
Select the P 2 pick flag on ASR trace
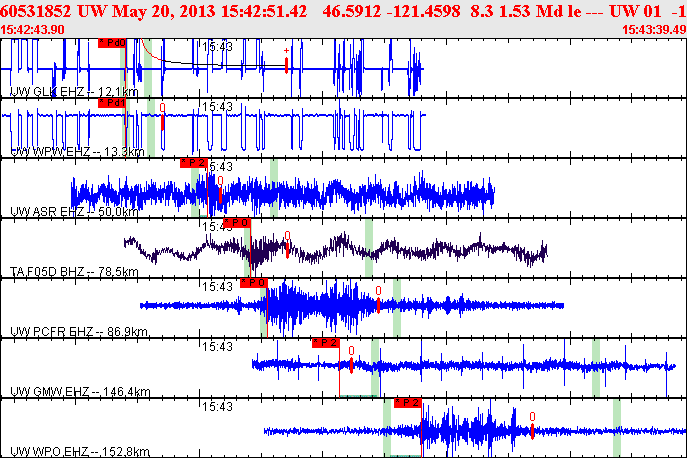point(193,163)
